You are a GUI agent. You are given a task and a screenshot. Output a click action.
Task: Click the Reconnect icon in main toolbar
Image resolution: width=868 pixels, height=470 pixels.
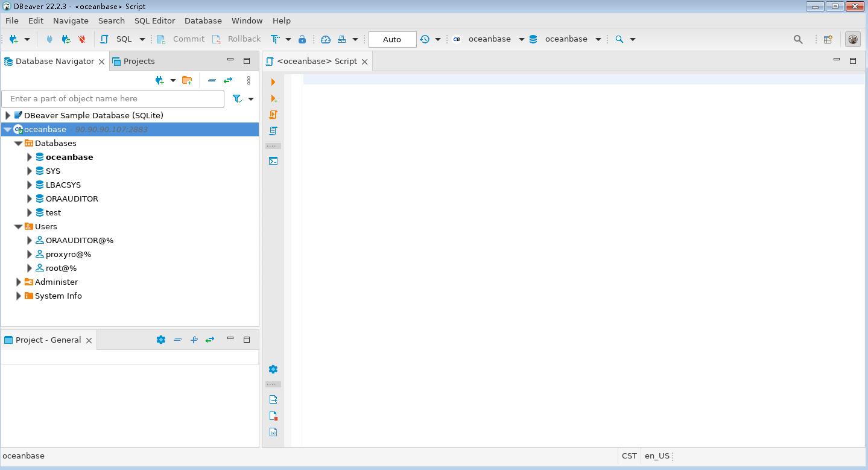pyautogui.click(x=66, y=39)
